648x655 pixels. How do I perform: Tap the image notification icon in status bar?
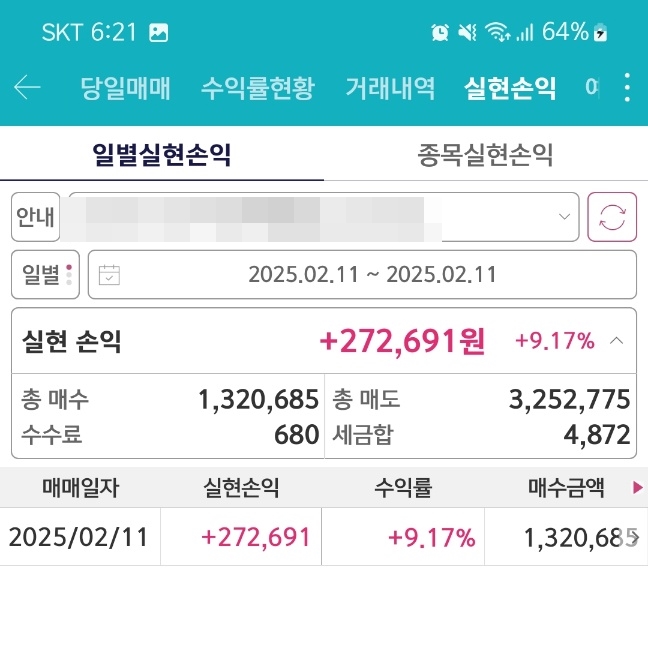(x=158, y=32)
